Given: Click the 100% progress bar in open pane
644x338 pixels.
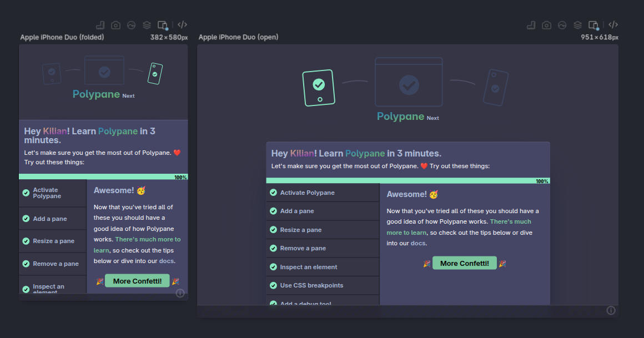Looking at the screenshot, I should pos(408,181).
